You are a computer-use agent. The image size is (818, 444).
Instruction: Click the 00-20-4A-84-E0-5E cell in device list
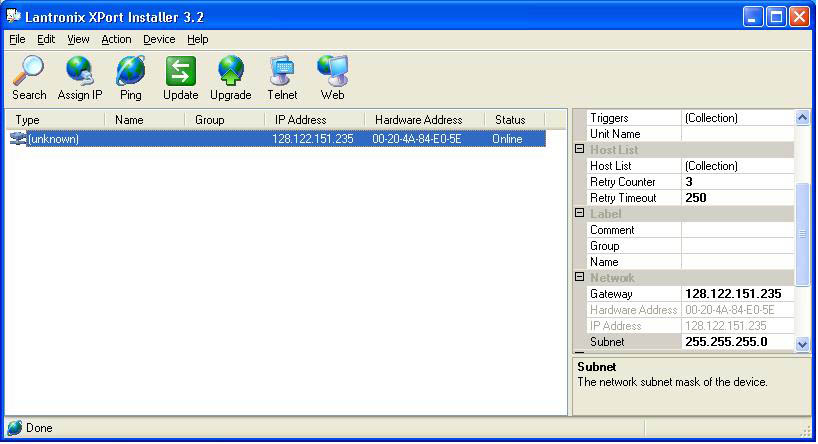coord(417,139)
